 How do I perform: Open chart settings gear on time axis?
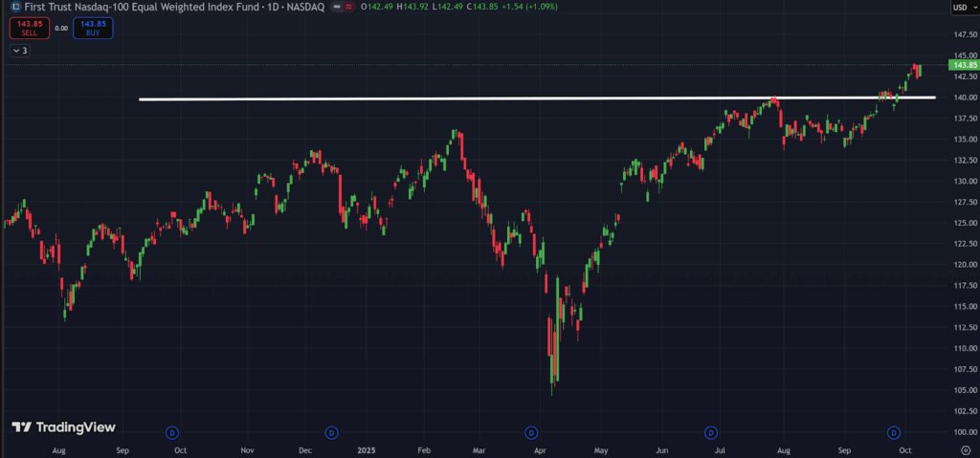(964, 448)
